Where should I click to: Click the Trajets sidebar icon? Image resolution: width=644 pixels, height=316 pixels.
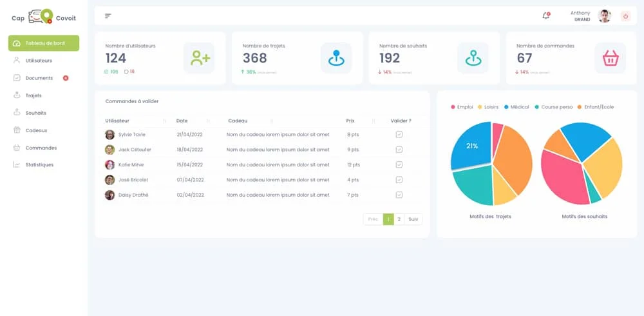click(x=17, y=95)
